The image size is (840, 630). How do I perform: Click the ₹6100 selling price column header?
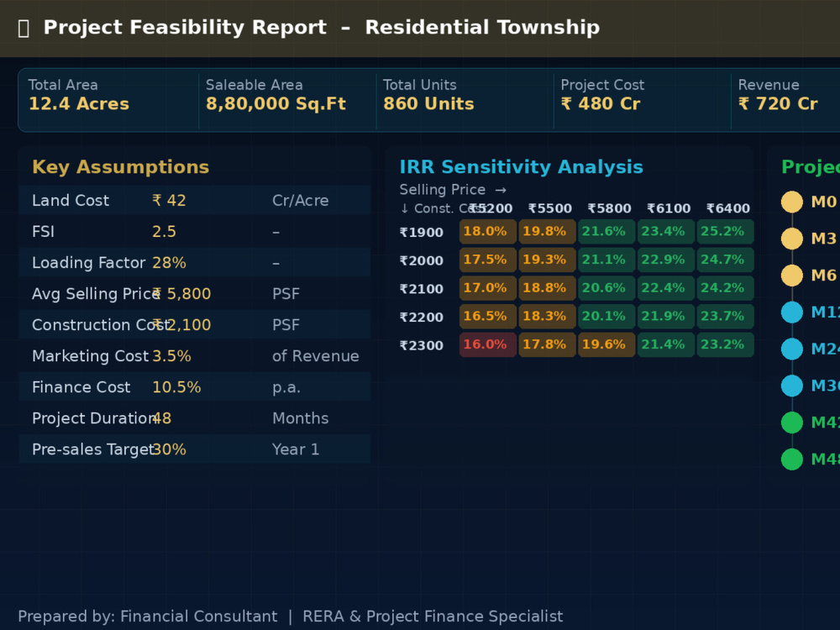[x=669, y=208]
